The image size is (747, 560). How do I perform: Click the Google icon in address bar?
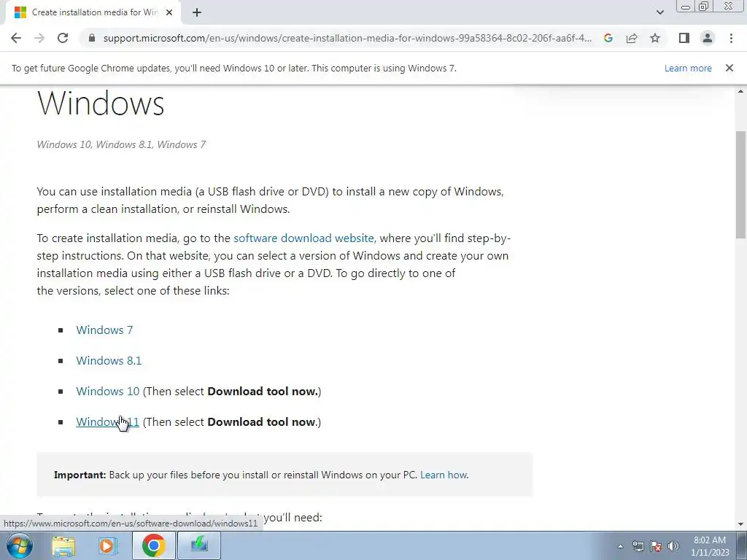(x=608, y=38)
